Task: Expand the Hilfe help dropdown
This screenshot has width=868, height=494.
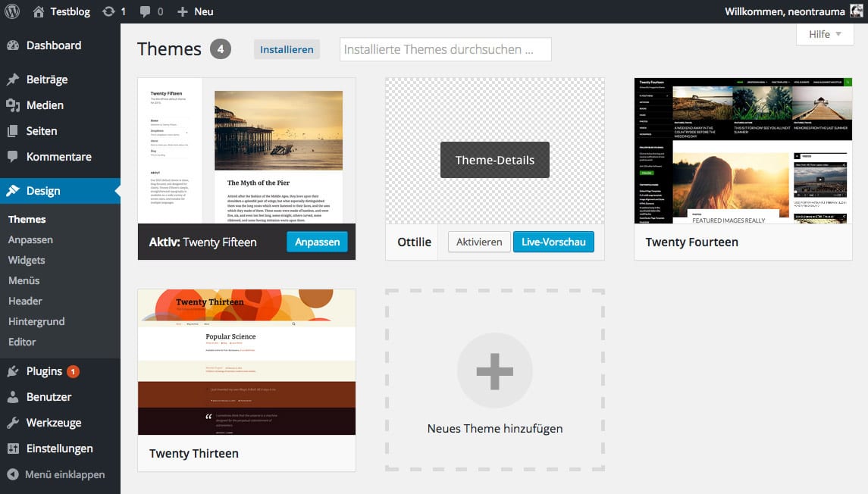Action: tap(825, 34)
